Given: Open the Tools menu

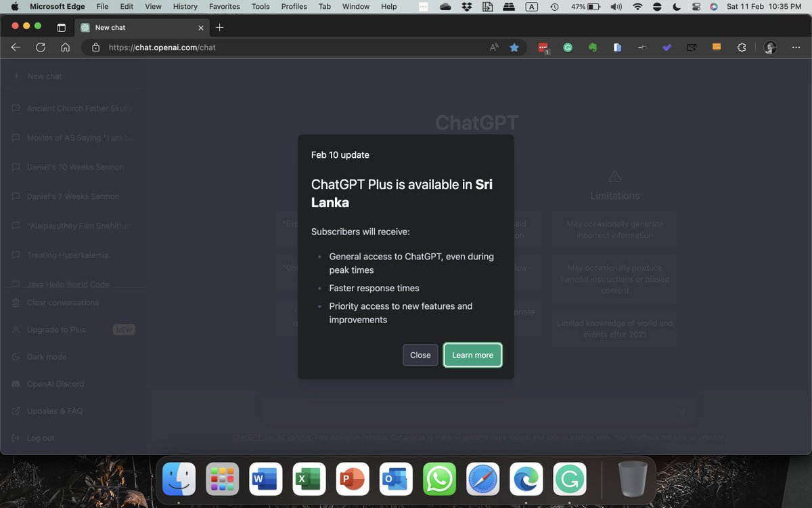Looking at the screenshot, I should 261,6.
